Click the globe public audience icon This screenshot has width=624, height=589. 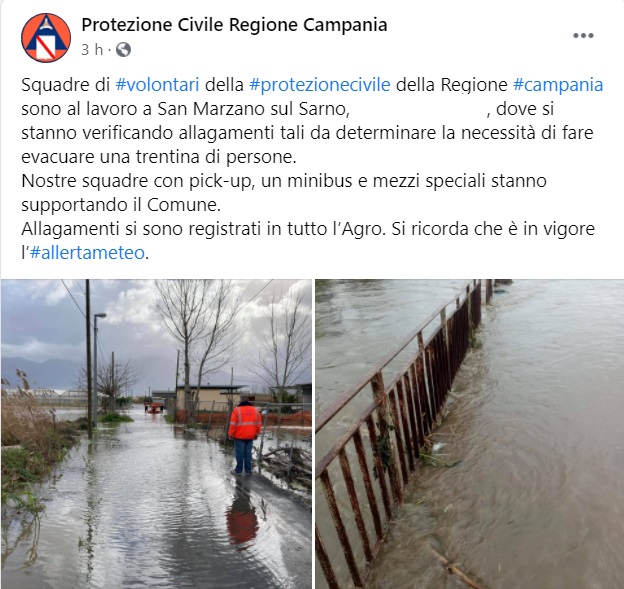pos(123,50)
